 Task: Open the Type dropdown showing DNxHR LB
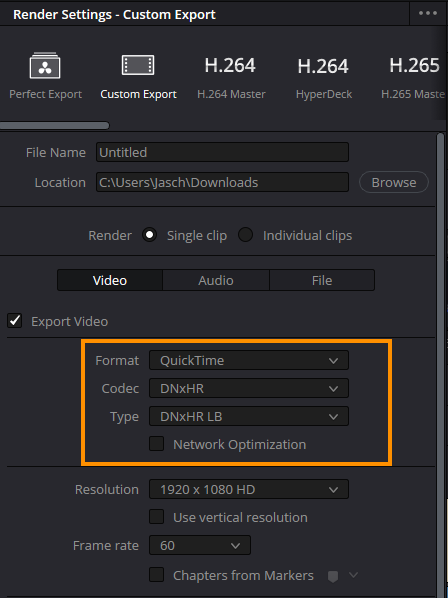point(249,416)
